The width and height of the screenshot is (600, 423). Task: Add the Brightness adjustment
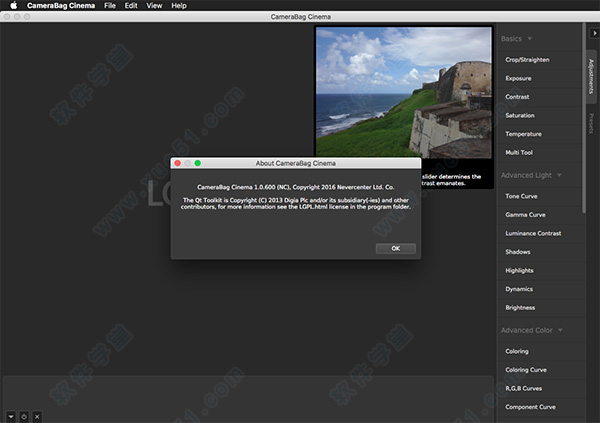tap(540, 307)
